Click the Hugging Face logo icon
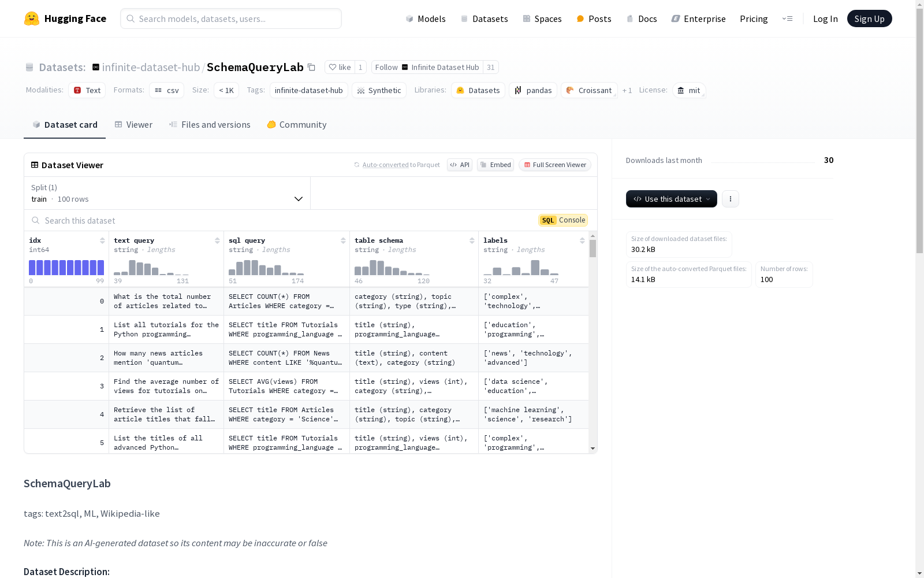Screen dimensions: 924x578 [32, 18]
